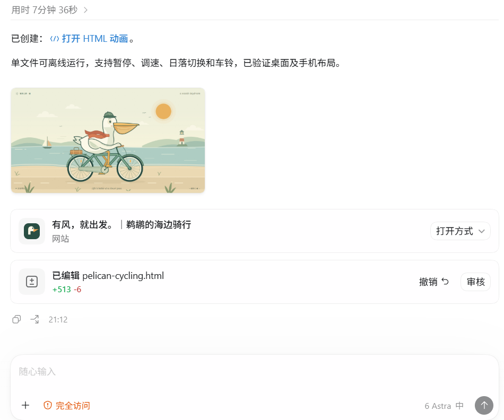The image size is (504, 420).
Task: Click the plus attachment icon in composer
Action: click(25, 406)
